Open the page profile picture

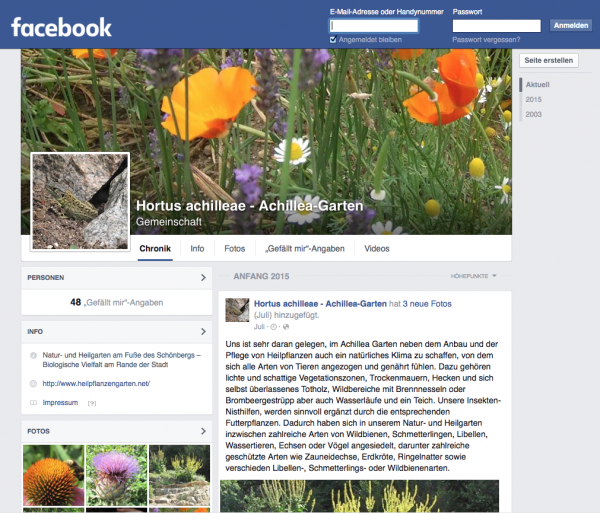tap(80, 202)
